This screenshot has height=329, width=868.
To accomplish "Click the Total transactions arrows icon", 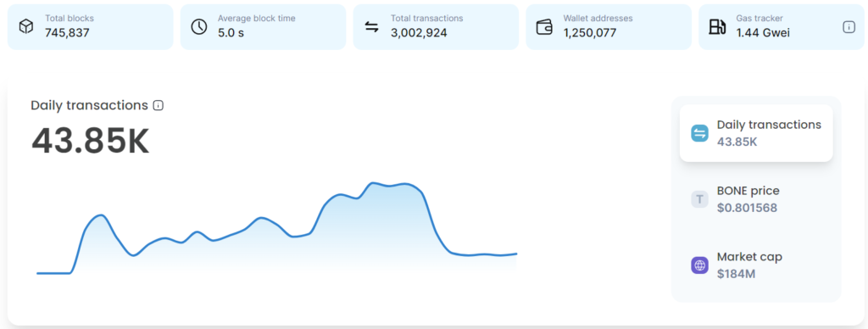I will click(372, 26).
